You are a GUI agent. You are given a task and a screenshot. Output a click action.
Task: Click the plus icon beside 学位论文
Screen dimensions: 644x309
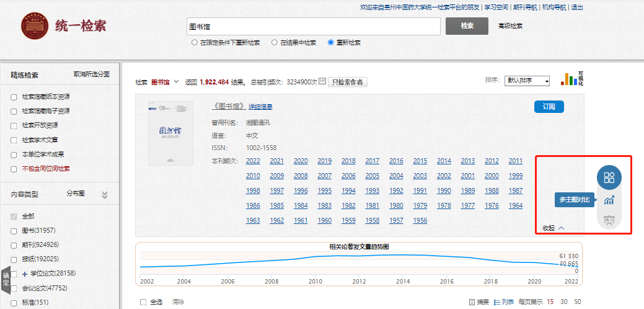tap(25, 274)
